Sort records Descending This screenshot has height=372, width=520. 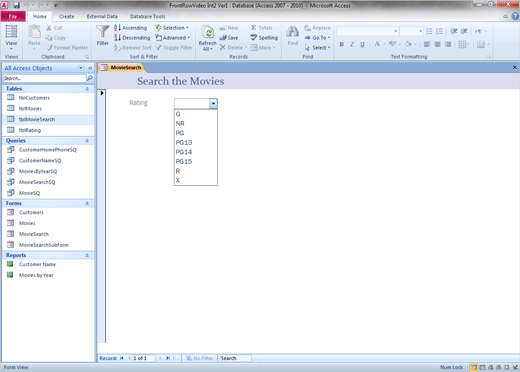click(x=132, y=38)
